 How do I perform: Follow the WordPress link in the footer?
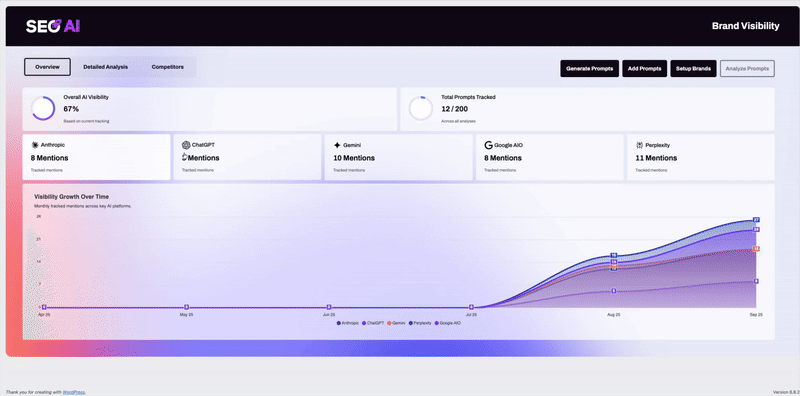(73, 392)
